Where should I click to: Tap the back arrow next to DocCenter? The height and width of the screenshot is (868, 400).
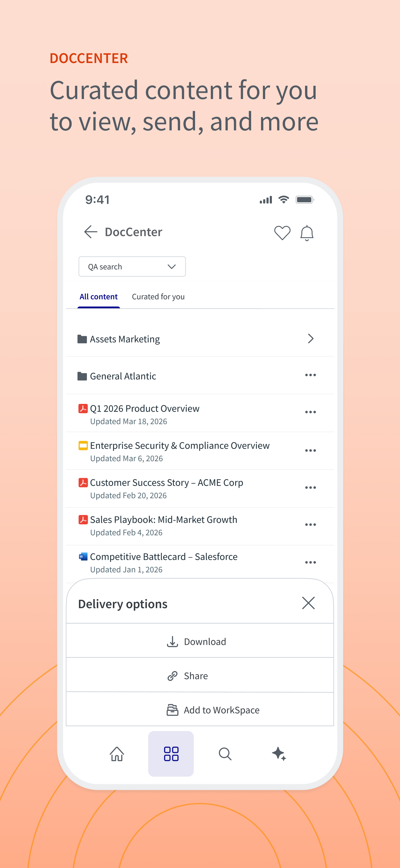coord(91,232)
